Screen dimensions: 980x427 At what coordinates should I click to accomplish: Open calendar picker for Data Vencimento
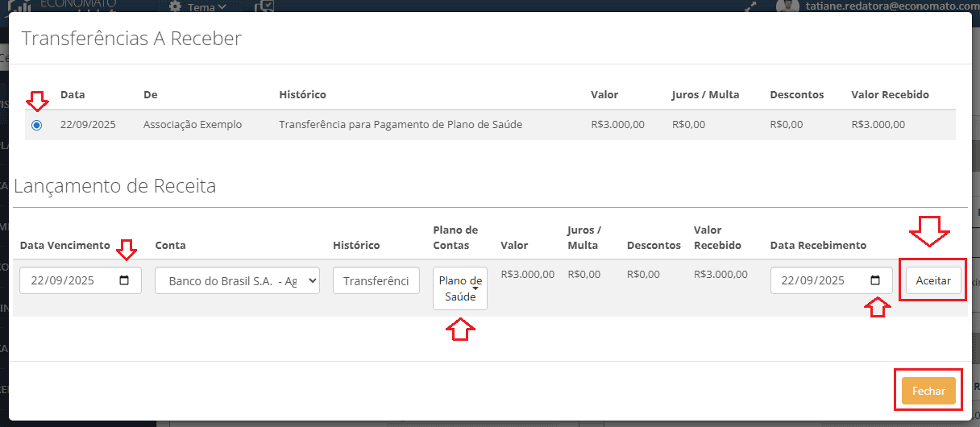click(124, 280)
